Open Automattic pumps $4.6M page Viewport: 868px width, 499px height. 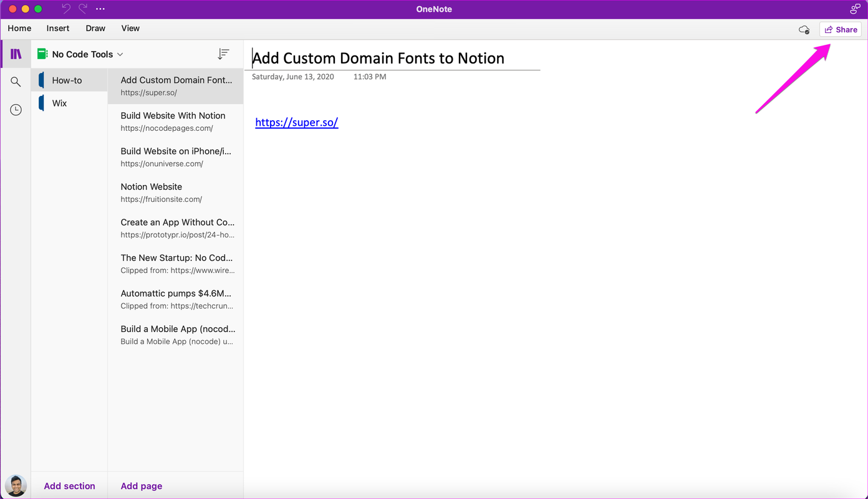click(176, 299)
